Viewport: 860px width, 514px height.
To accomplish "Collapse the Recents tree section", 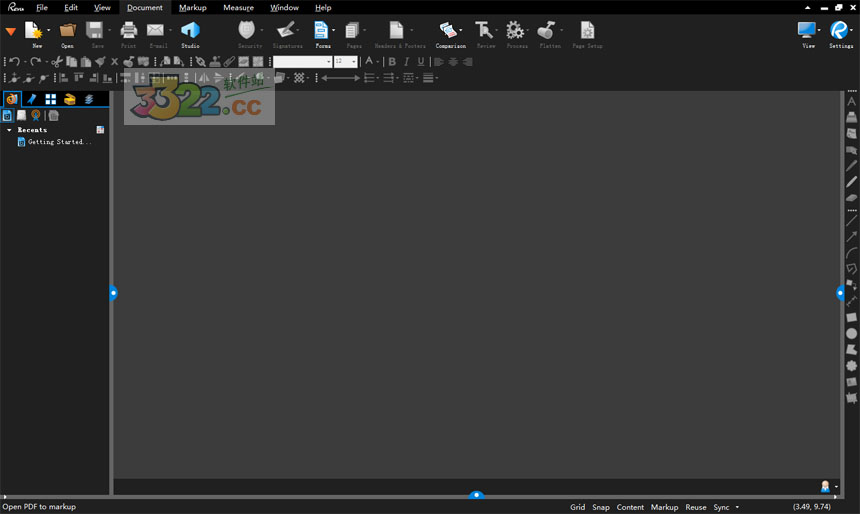I will pyautogui.click(x=9, y=130).
